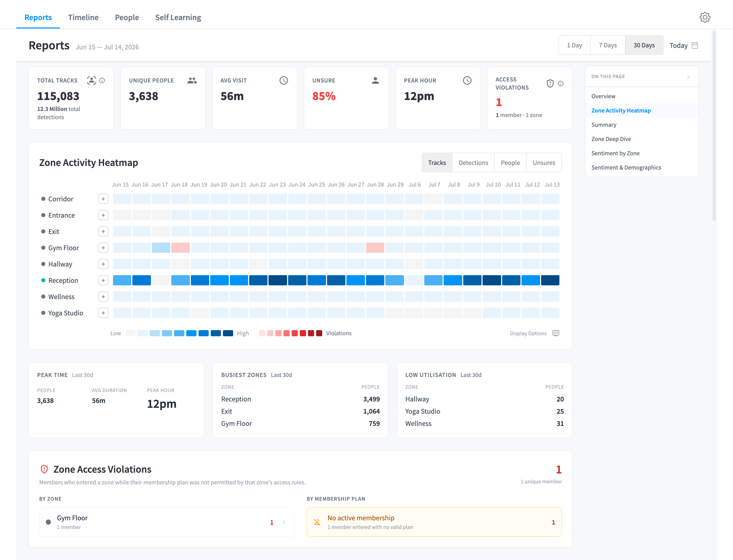Click the shield icon on Access Violations card
733x560 pixels.
[550, 83]
